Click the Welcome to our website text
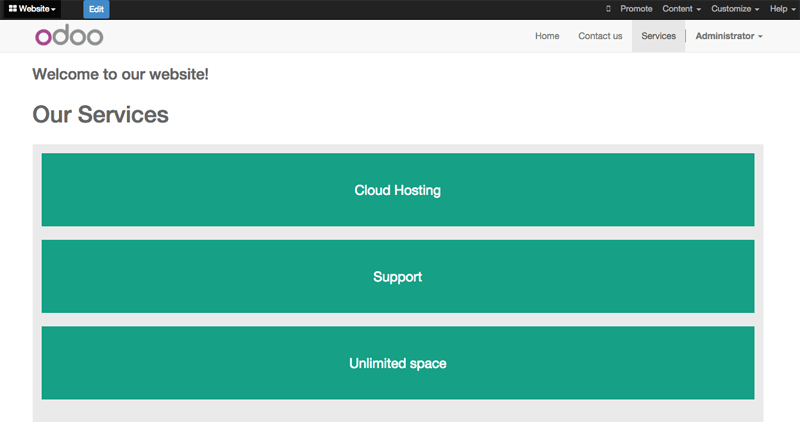Screen dimensions: 800x445 point(120,74)
